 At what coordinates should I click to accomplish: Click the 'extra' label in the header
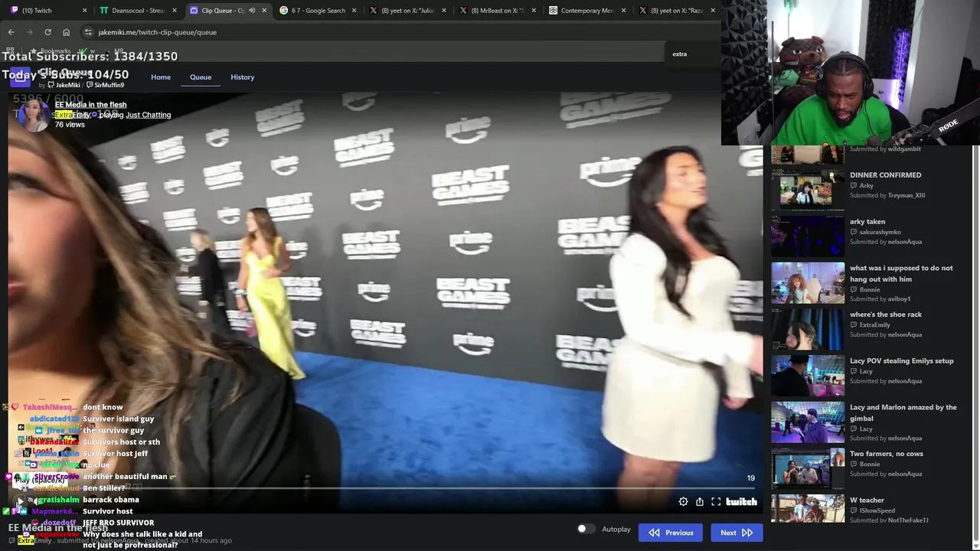pos(680,54)
